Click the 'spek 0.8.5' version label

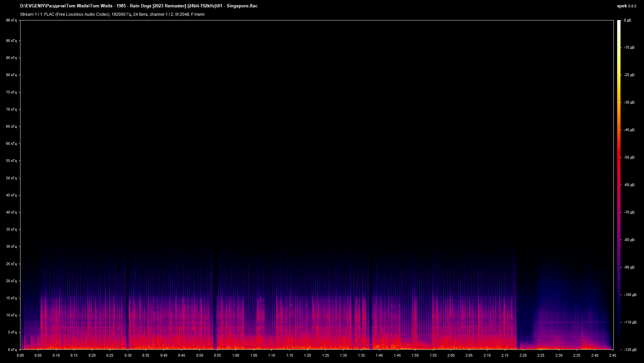(x=626, y=6)
